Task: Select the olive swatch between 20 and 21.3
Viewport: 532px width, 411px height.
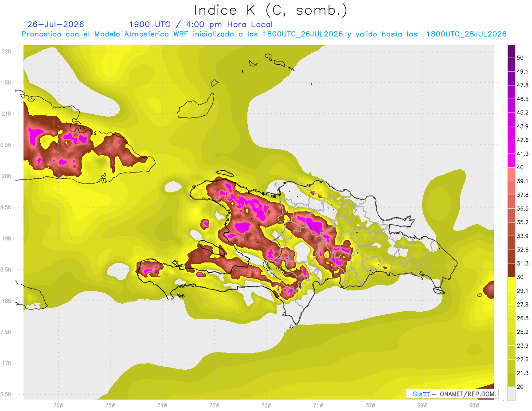Action: click(511, 380)
